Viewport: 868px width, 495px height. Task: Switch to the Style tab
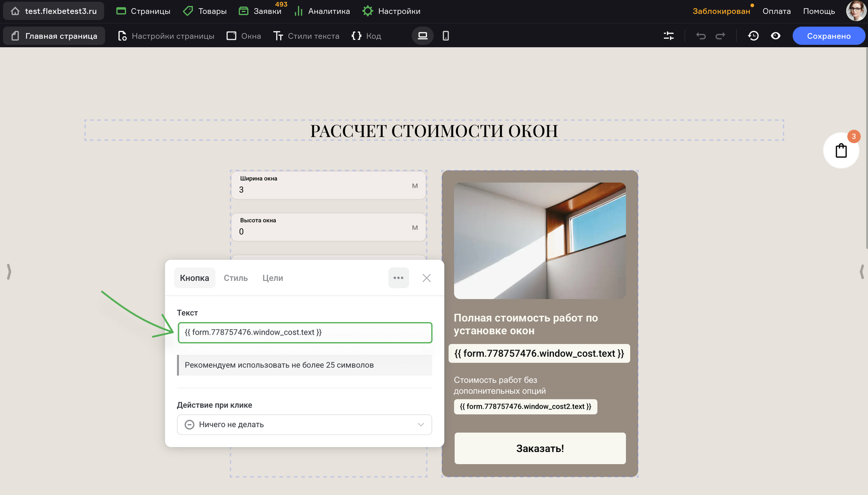click(236, 278)
